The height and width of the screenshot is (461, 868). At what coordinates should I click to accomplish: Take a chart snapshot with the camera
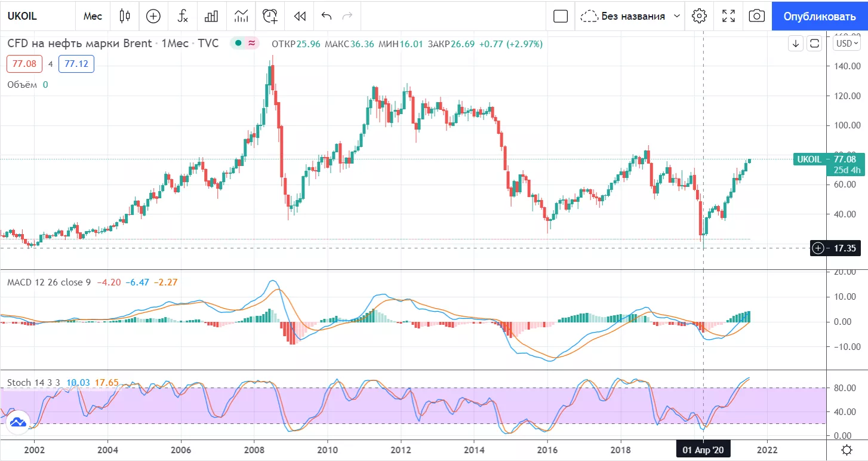[x=757, y=16]
